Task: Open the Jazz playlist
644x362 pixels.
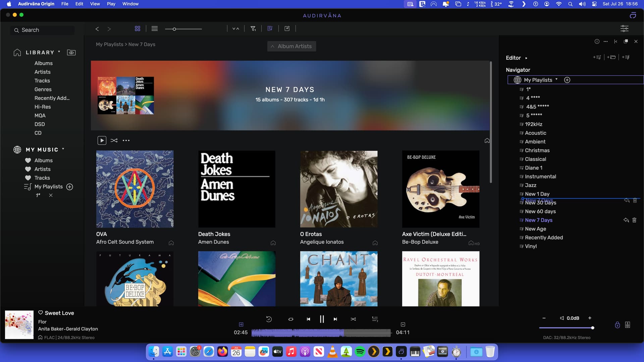Action: 530,185
